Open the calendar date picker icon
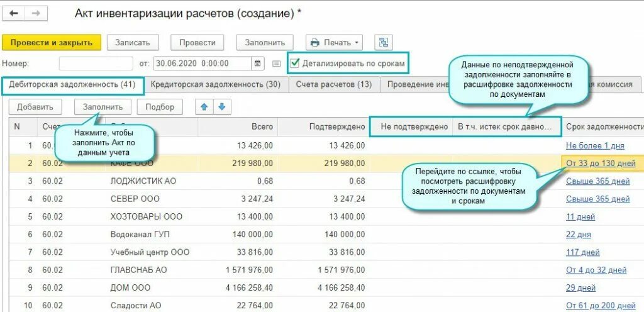The height and width of the screenshot is (312, 644). click(257, 64)
